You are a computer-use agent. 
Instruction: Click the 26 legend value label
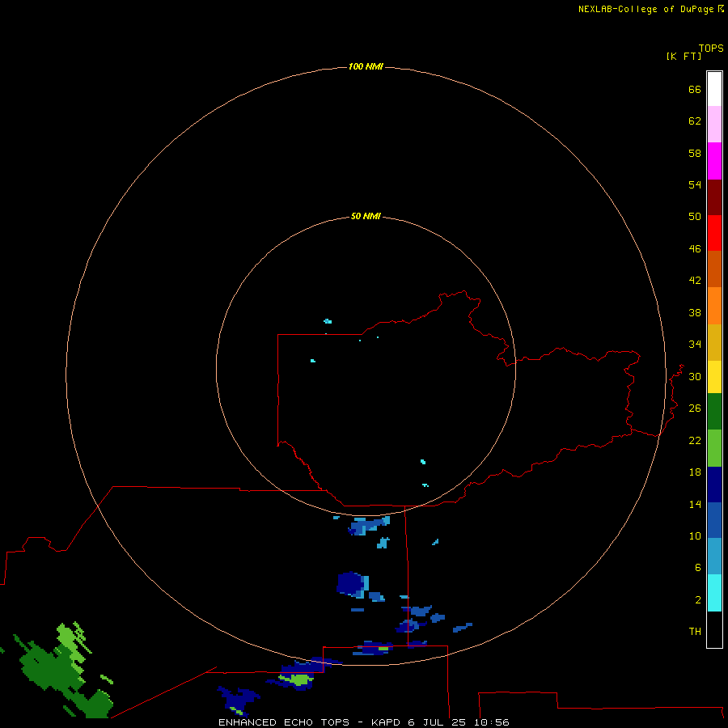pyautogui.click(x=695, y=408)
